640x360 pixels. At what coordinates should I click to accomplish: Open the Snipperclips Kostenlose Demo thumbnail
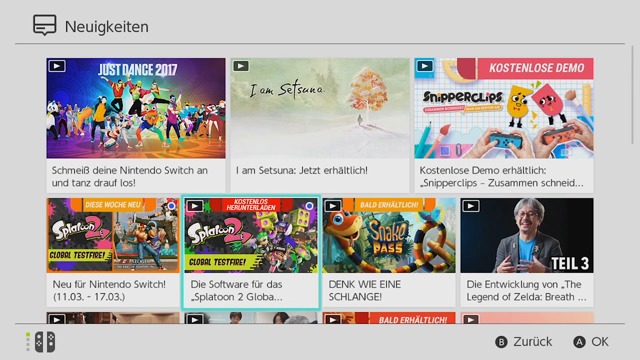point(504,108)
